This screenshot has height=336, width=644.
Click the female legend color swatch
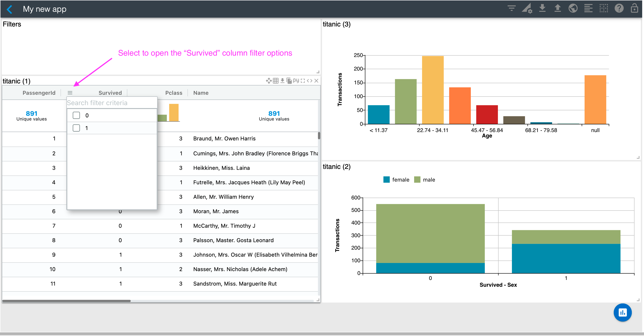point(386,180)
